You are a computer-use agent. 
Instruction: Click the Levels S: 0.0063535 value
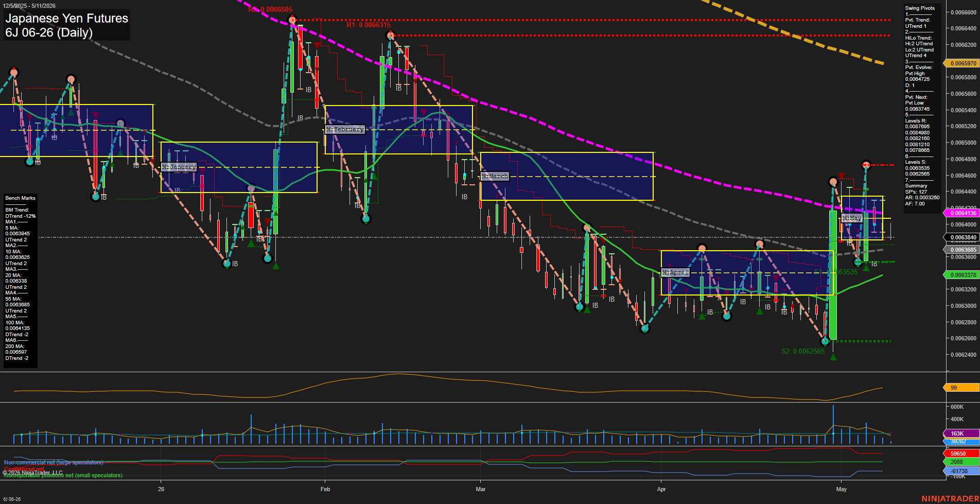point(918,168)
